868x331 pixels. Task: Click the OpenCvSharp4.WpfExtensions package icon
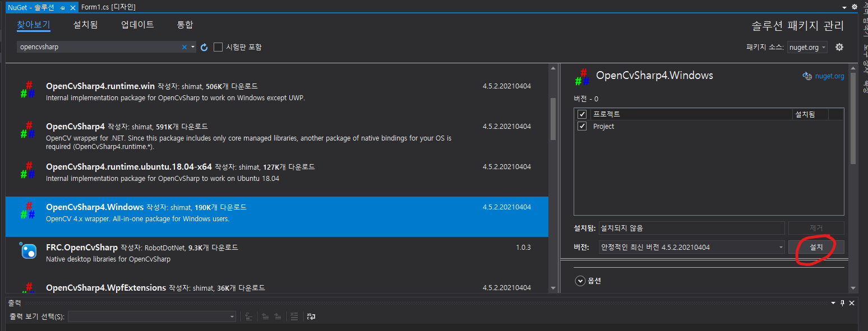coord(27,288)
